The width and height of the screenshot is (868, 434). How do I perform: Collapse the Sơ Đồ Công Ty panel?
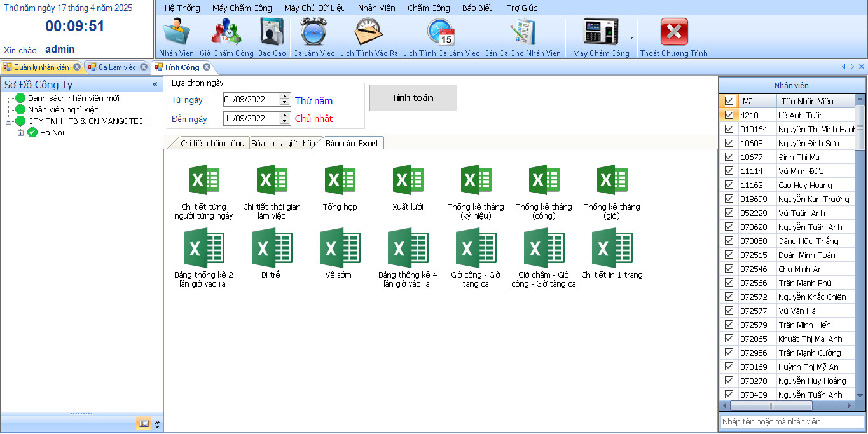click(155, 85)
